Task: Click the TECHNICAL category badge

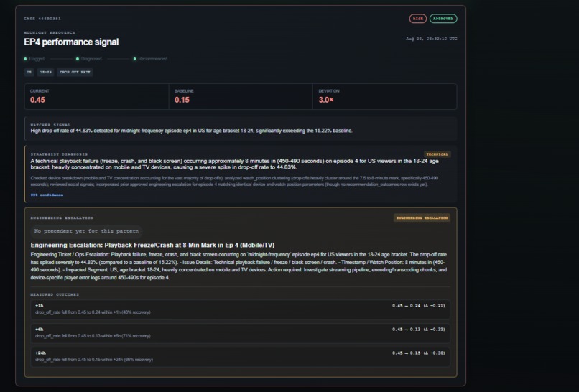Action: pos(437,154)
